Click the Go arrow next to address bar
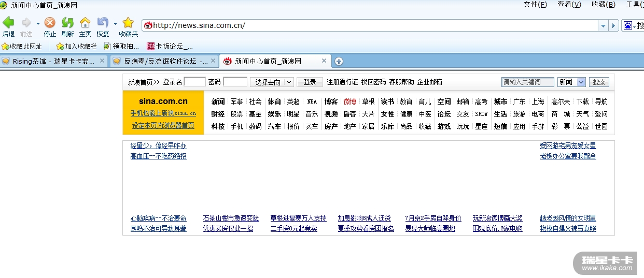Viewport: 644px width, 278px height. (x=614, y=25)
